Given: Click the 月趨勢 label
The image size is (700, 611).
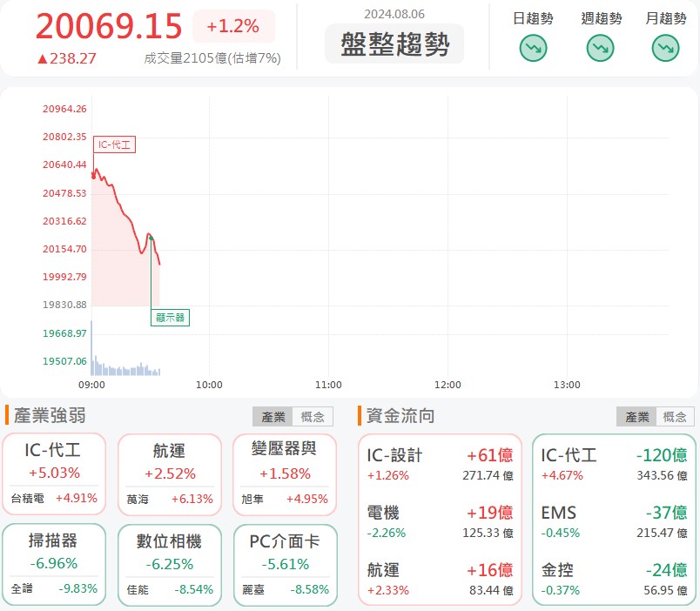Looking at the screenshot, I should click(x=666, y=18).
